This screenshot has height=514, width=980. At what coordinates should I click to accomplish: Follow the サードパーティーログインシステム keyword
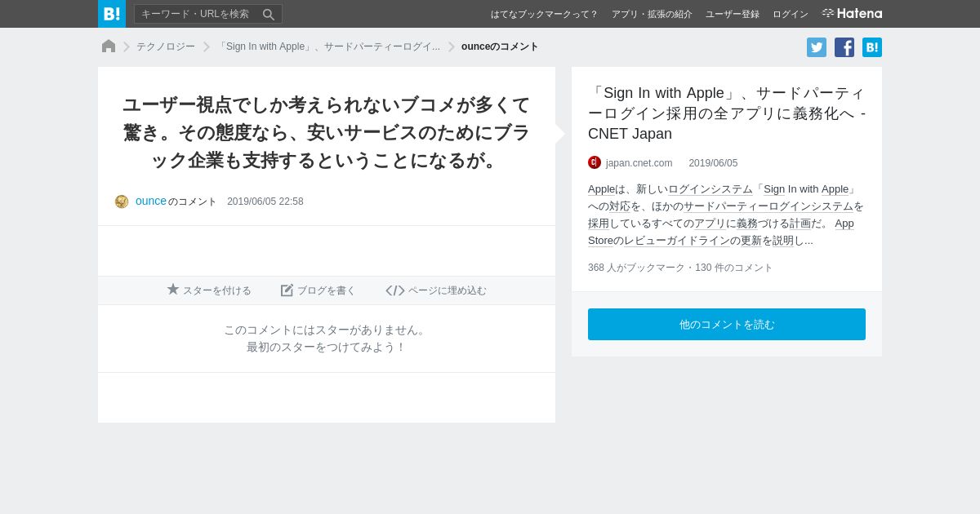(x=768, y=206)
